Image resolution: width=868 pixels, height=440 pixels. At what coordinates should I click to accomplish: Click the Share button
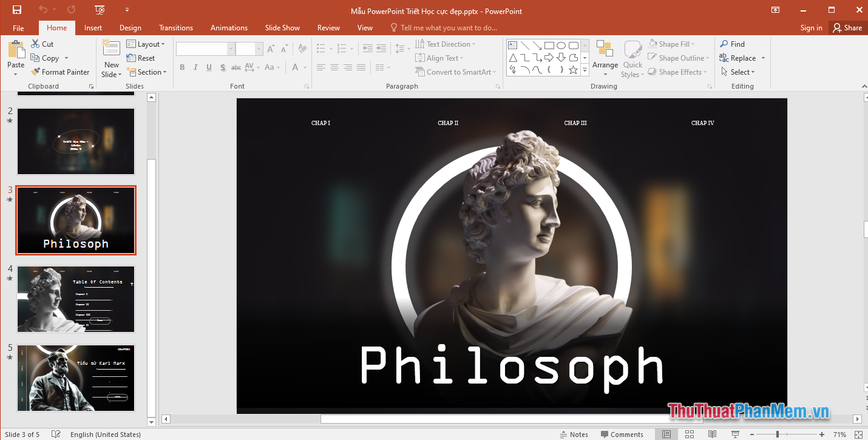(x=847, y=27)
